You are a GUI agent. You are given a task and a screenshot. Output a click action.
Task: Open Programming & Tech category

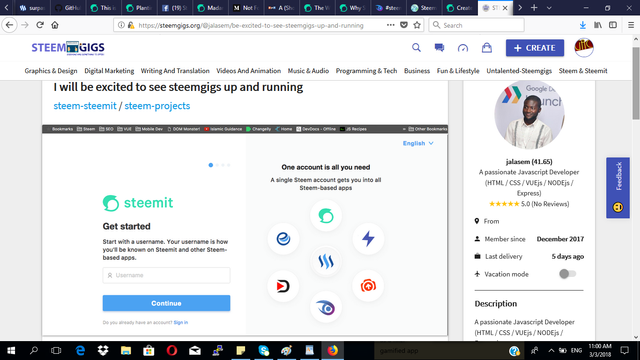[x=367, y=71]
